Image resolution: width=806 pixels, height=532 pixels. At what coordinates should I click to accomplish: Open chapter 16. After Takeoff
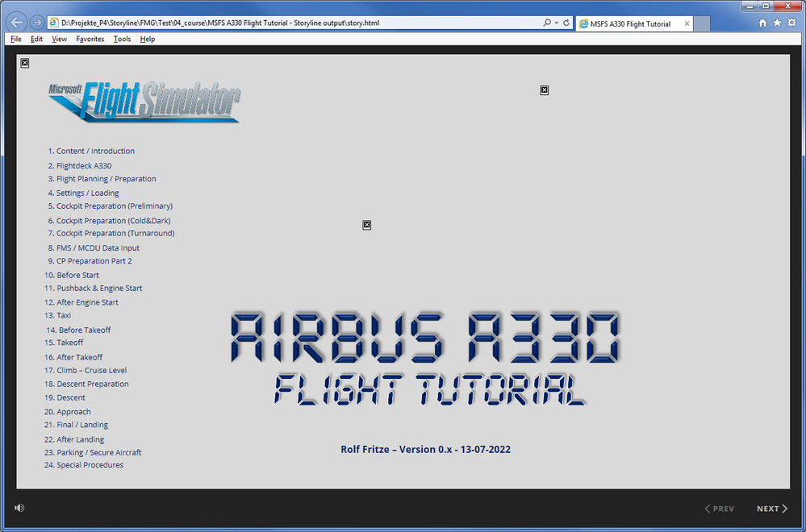[x=73, y=357]
